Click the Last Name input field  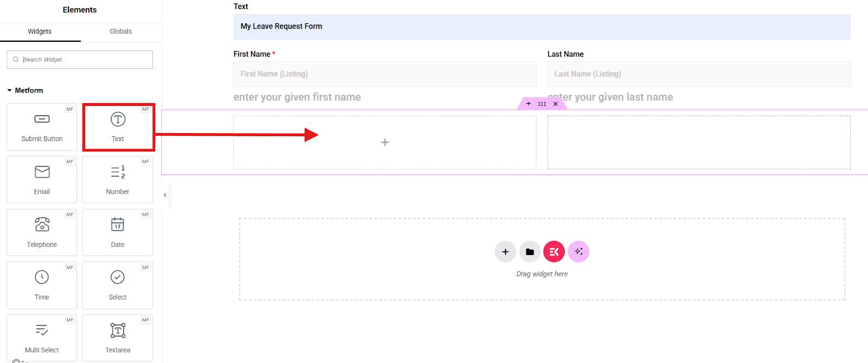pyautogui.click(x=699, y=74)
